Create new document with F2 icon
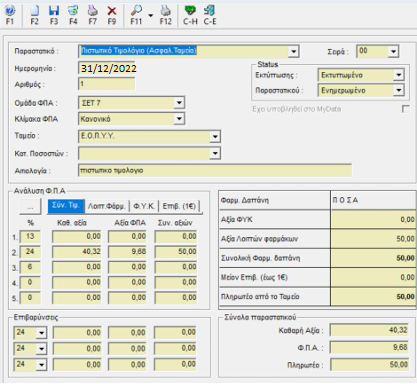The image size is (417, 384). pyautogui.click(x=34, y=15)
